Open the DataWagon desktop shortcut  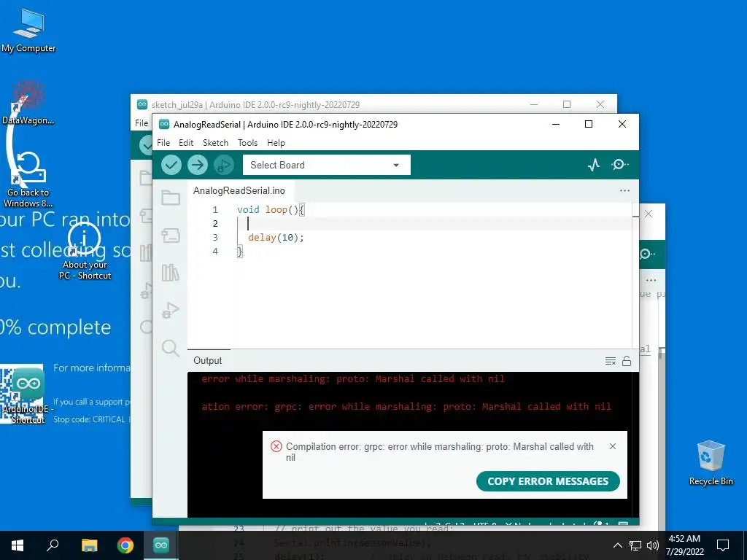tap(28, 101)
